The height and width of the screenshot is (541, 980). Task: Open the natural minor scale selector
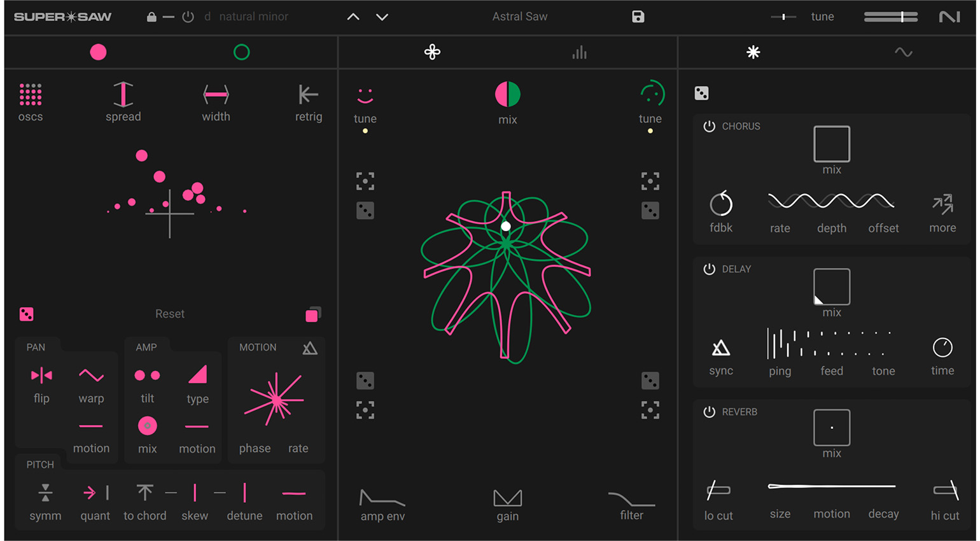254,17
